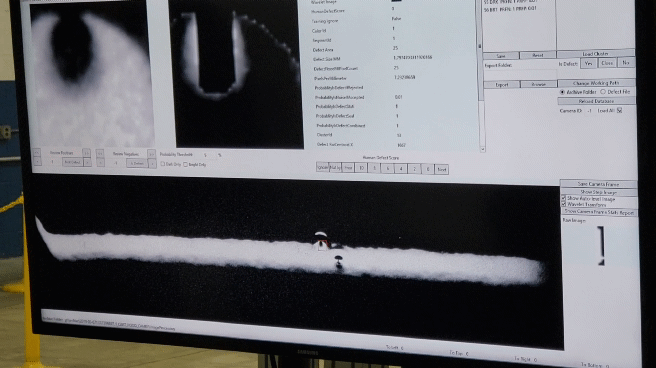Set Human Defect Score to 0

coord(428,169)
